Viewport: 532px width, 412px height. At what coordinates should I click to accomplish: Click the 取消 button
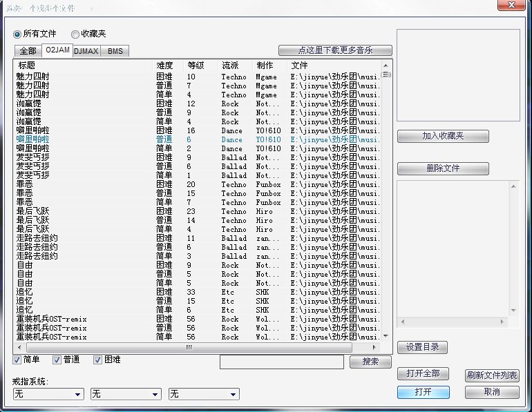tap(492, 392)
